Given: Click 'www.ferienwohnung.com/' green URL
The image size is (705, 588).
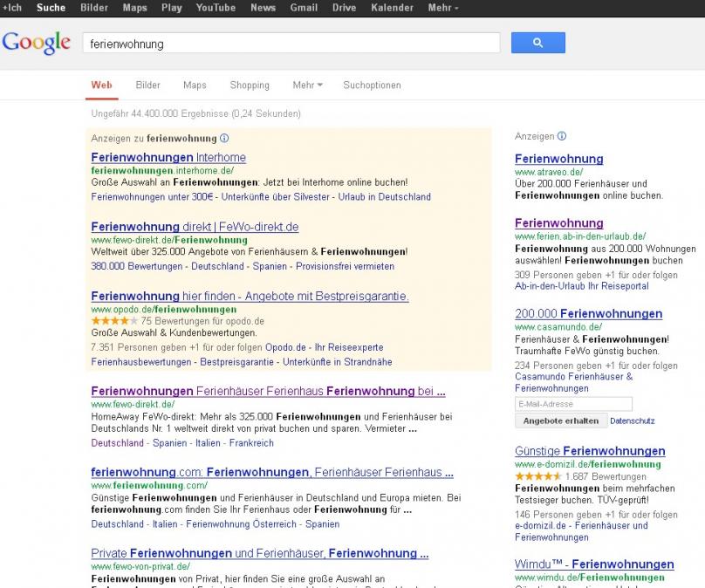Looking at the screenshot, I should pyautogui.click(x=149, y=486).
